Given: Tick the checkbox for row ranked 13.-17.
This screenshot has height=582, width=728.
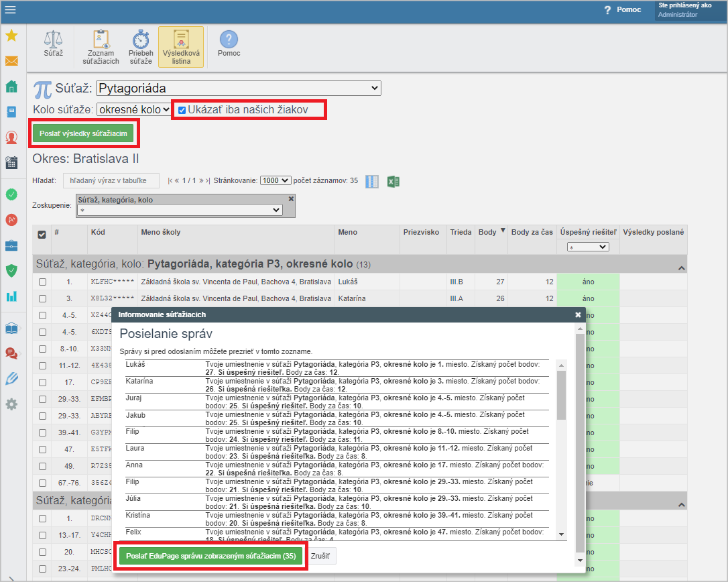Looking at the screenshot, I should coord(43,536).
